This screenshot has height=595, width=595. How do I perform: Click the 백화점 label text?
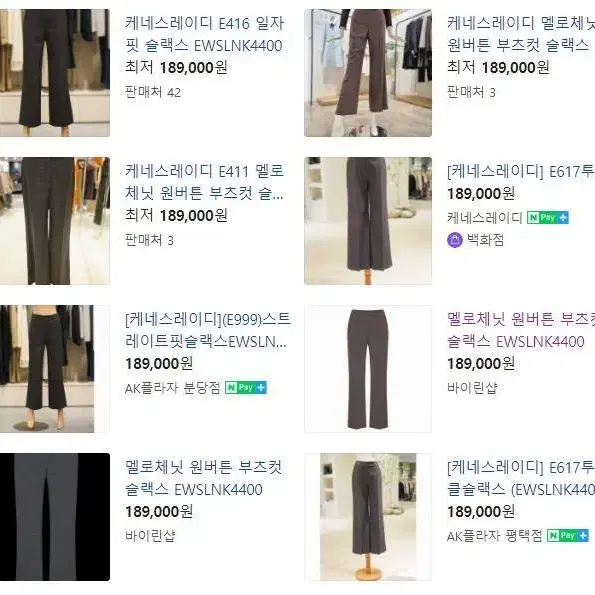coord(485,240)
